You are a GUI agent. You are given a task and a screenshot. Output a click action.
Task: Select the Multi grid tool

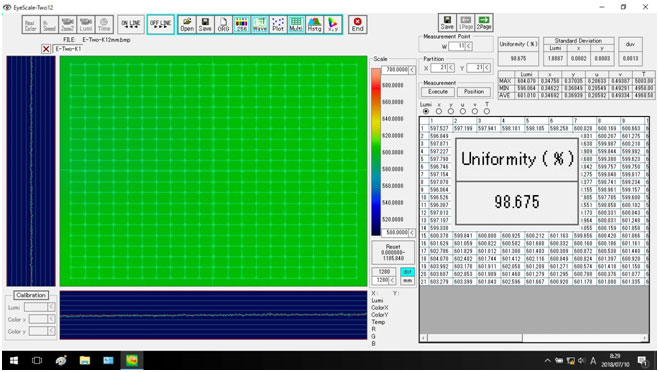[296, 24]
